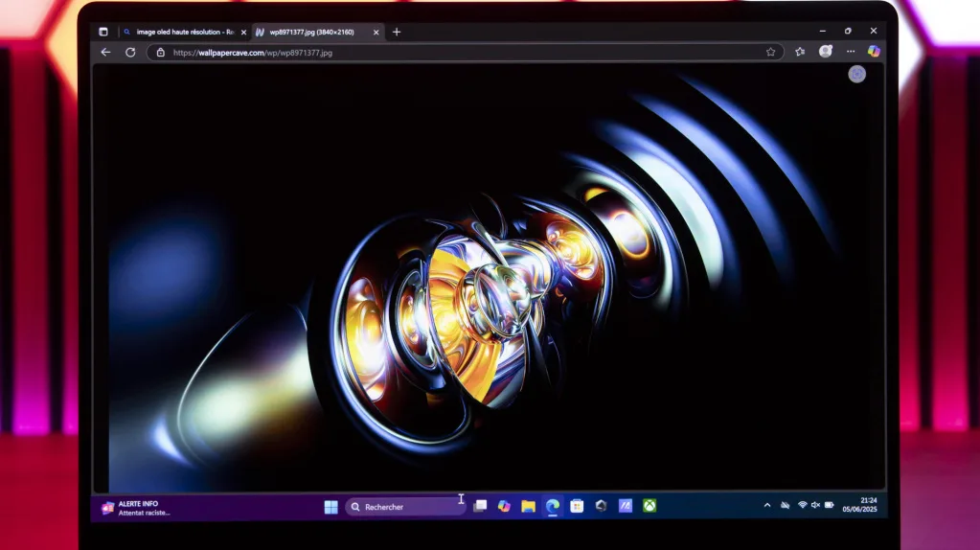
Task: Open the browser Favorites list
Action: [x=800, y=52]
